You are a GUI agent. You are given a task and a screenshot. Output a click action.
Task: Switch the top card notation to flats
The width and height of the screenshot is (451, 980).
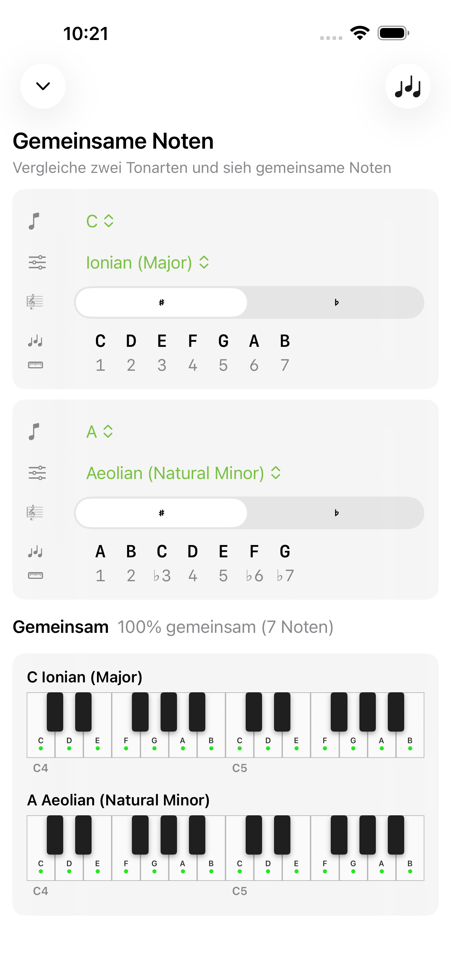coord(336,302)
